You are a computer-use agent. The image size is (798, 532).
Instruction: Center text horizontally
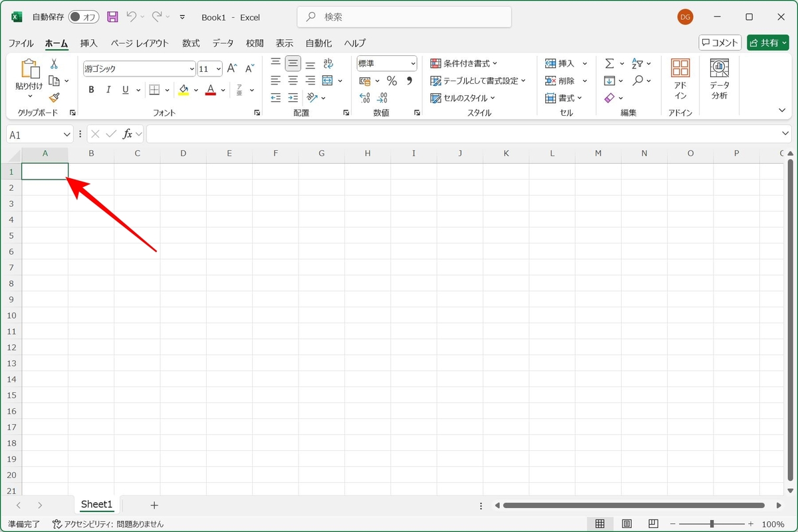click(293, 80)
